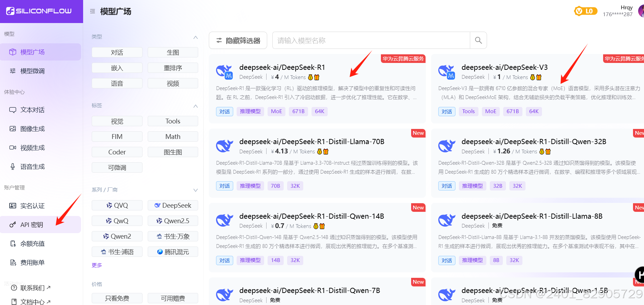Screen dimensions: 644x305
Task: Open the DeepSeek-R1-Distill-Qwen-7B model card
Action: point(317,291)
